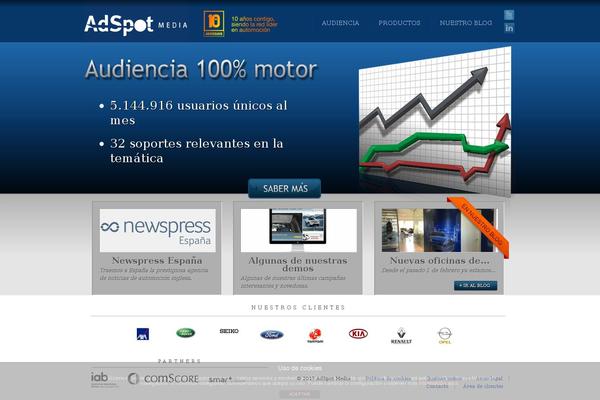Screen dimensions: 600x400
Task: Accept cookies with the Aceptar button
Action: 300,394
